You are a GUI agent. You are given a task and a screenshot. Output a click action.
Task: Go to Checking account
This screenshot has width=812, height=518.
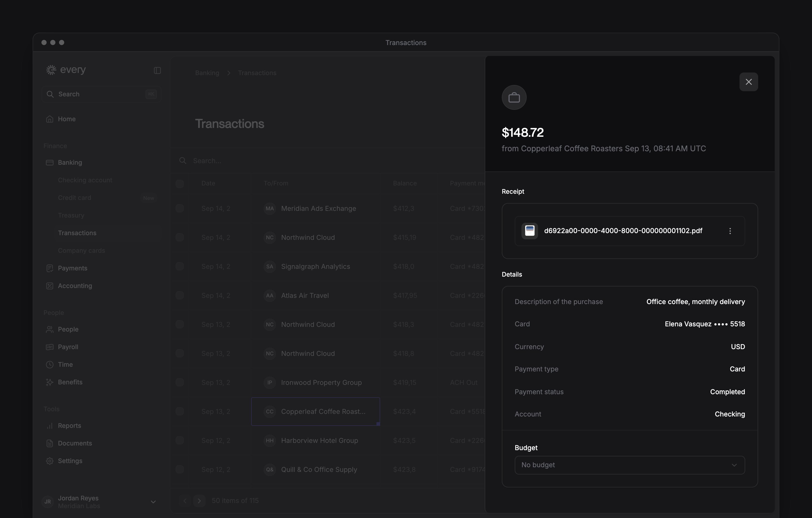tap(85, 180)
